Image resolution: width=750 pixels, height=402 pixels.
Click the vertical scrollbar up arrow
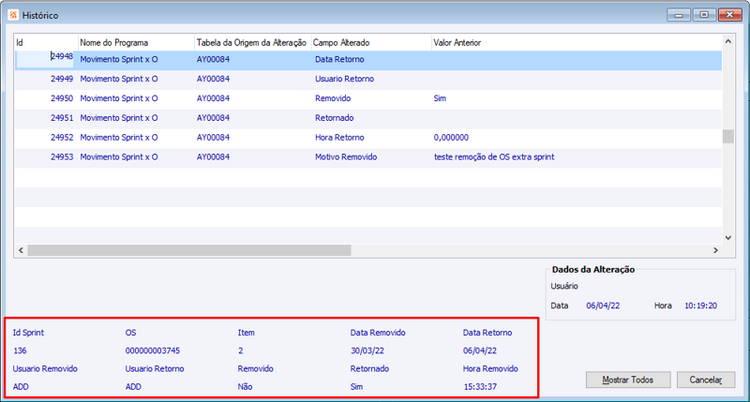(x=728, y=42)
